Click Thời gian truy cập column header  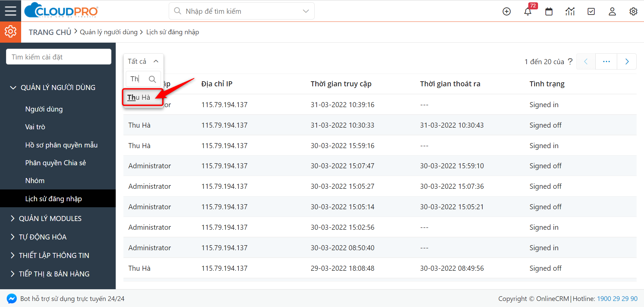(x=341, y=84)
